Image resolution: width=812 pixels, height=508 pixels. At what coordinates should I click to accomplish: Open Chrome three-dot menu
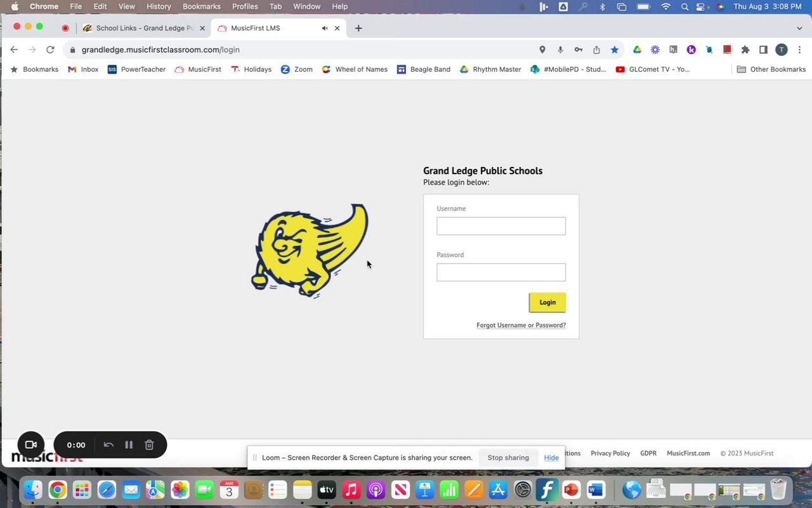(799, 50)
